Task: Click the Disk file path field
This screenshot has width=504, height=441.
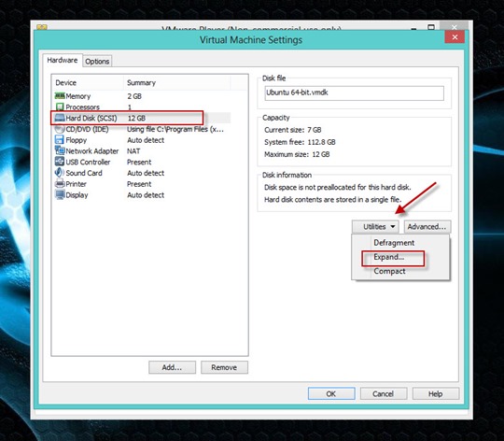Action: tap(355, 93)
